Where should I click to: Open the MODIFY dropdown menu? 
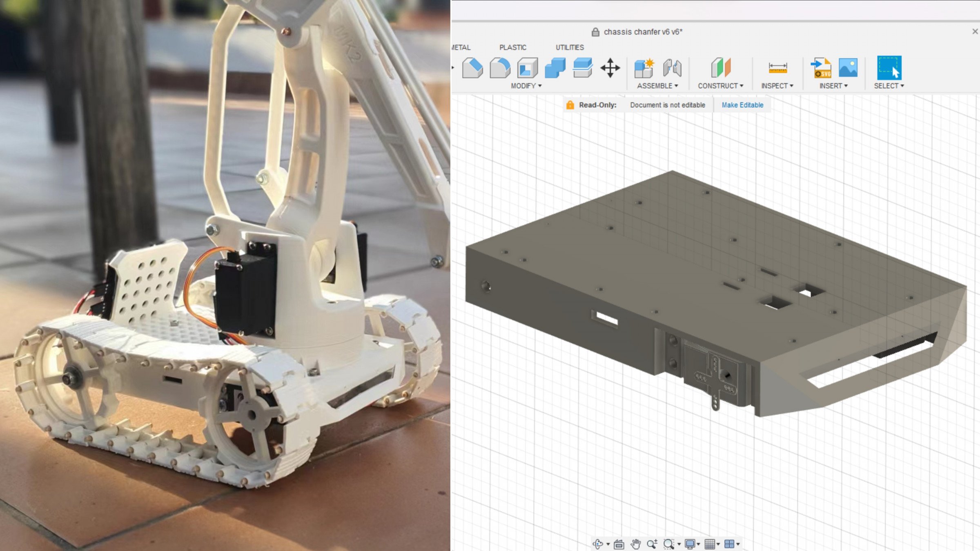tap(526, 86)
